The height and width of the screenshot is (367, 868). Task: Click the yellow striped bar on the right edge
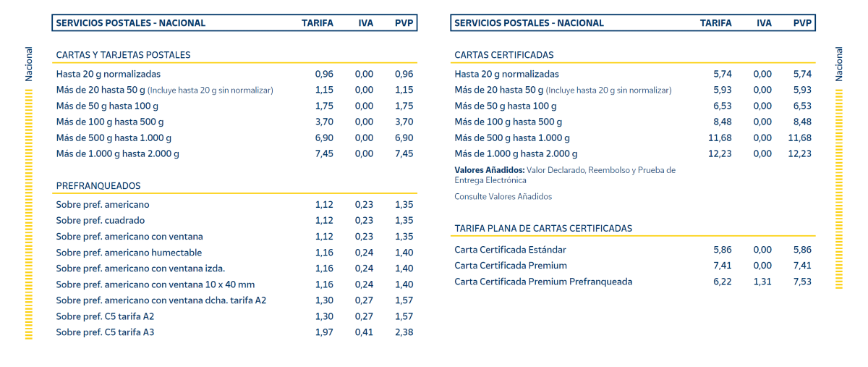(839, 188)
